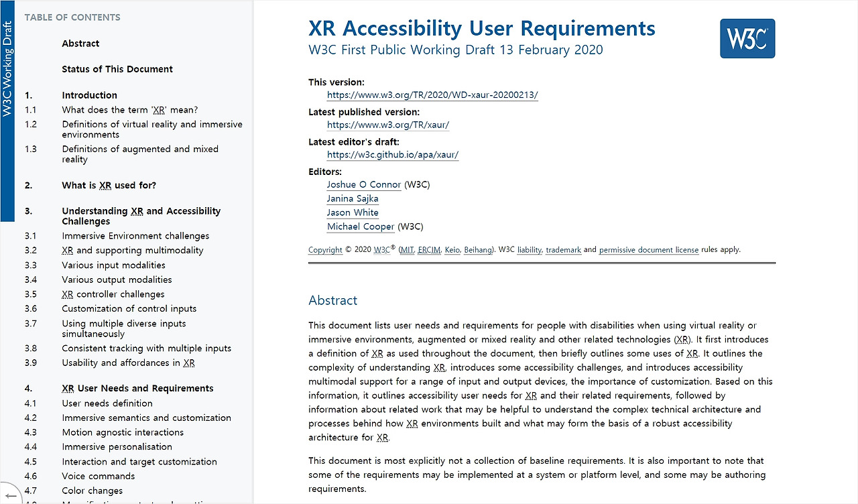Open the ERCIM link
The height and width of the screenshot is (504, 858).
pyautogui.click(x=428, y=249)
